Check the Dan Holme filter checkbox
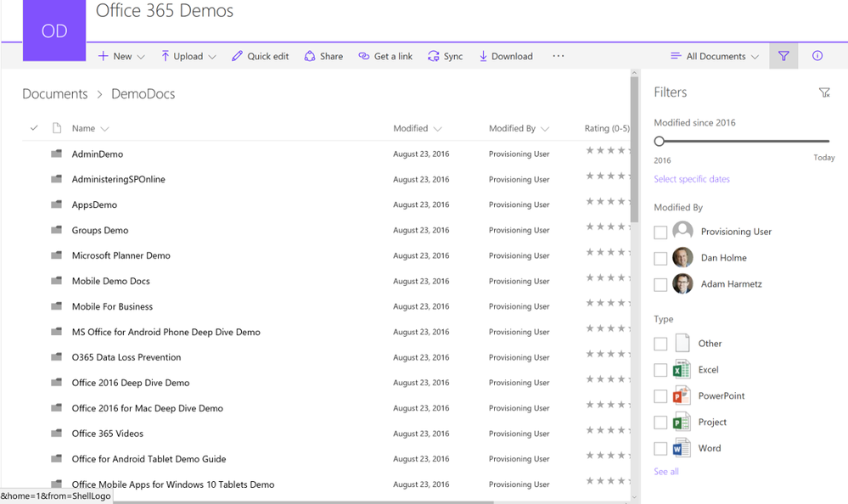The image size is (848, 504). (x=660, y=259)
